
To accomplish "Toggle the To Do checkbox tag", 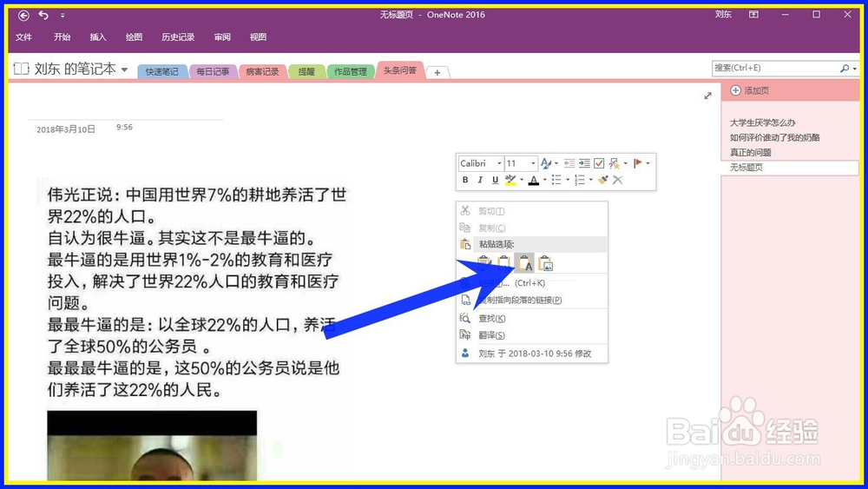I will coord(599,163).
